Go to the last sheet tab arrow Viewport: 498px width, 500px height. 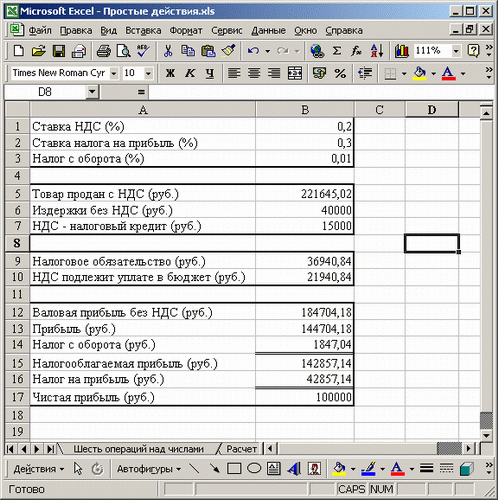pos(51,449)
